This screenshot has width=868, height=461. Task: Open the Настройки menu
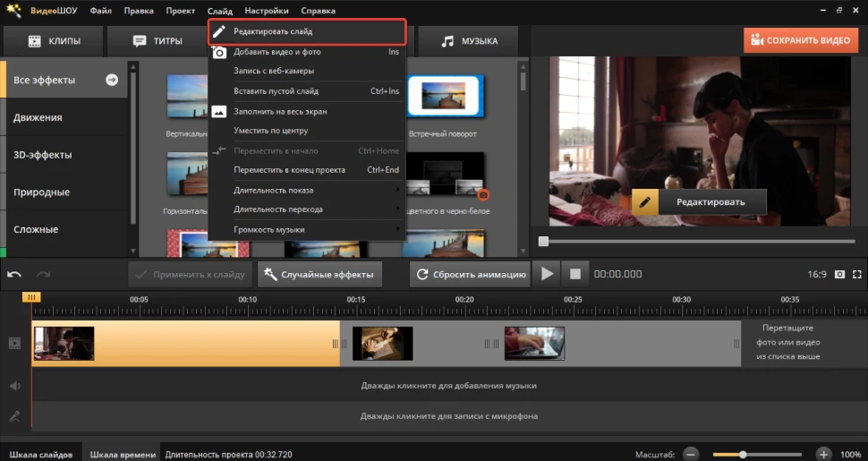point(267,11)
